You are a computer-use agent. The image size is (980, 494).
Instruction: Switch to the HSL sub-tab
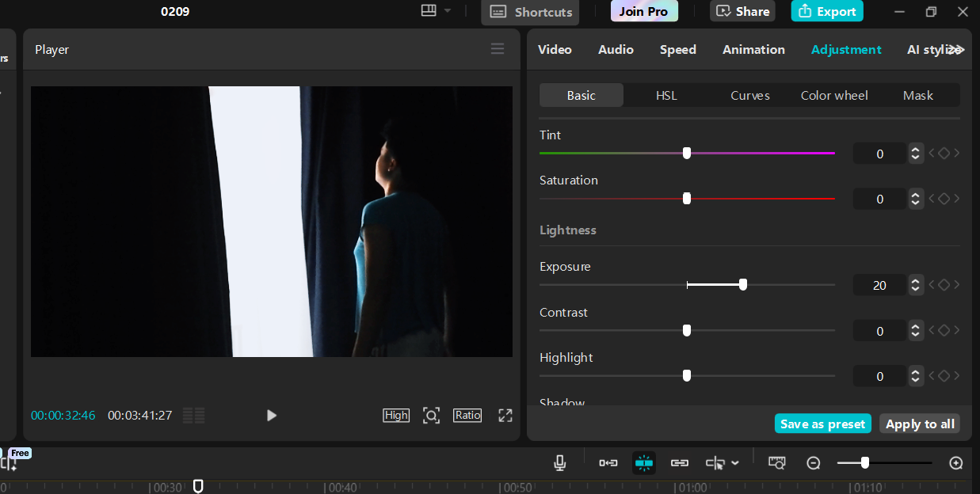click(666, 95)
